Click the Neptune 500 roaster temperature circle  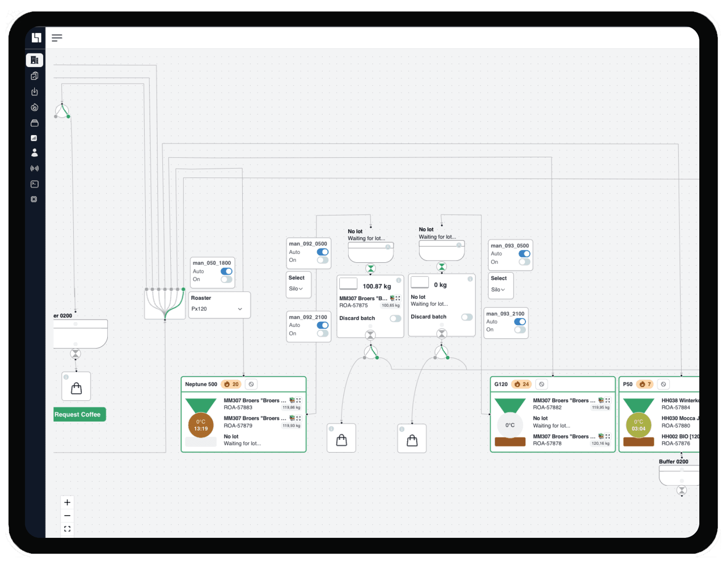201,425
